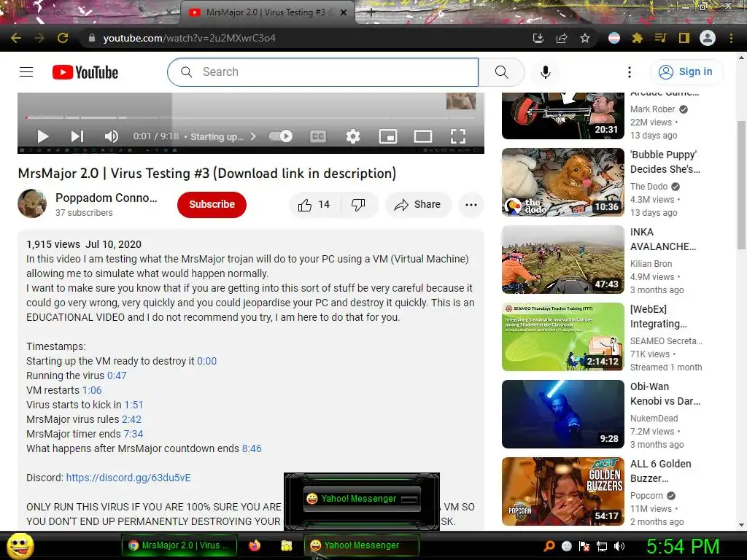Open video settings gear

tap(353, 136)
